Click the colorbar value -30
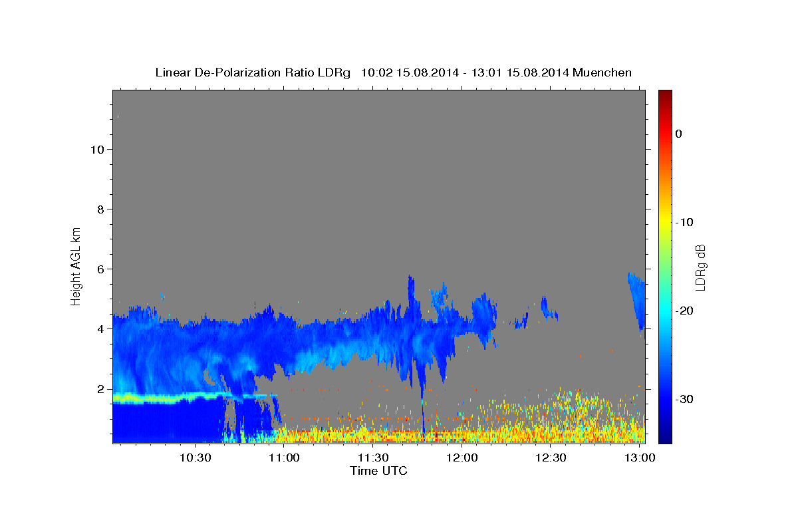798x532 pixels. click(x=685, y=399)
